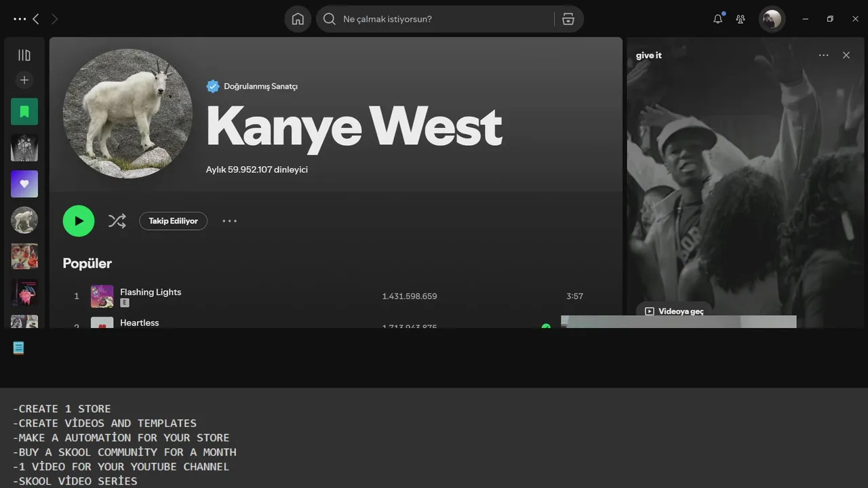This screenshot has width=868, height=488.
Task: Select the Heartless track title
Action: point(140,323)
